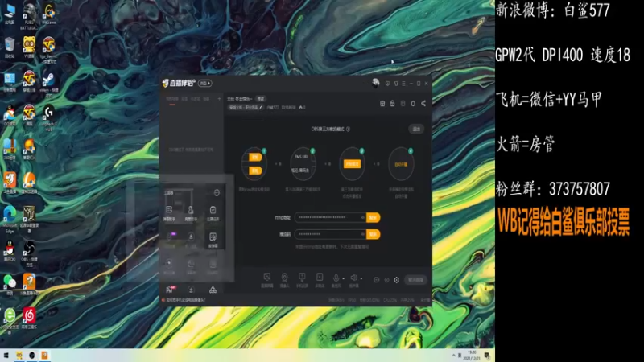Screen dimensions: 644x362
Task: Click the FMS URL text in step 2 circle
Action: pyautogui.click(x=301, y=157)
